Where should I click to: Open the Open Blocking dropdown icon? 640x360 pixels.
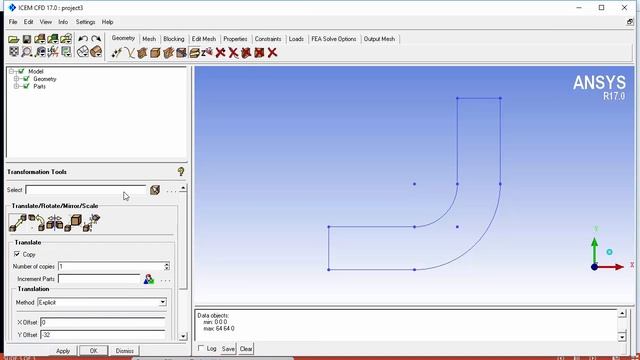click(66, 39)
